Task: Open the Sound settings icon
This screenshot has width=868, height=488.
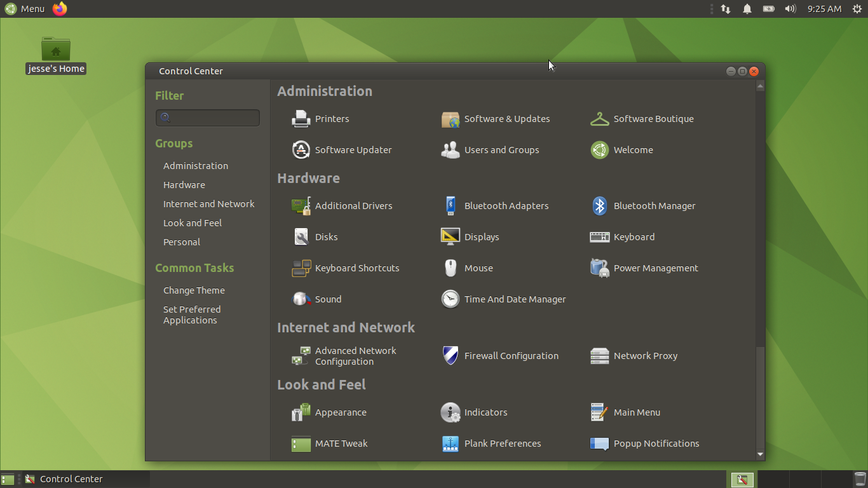Action: (x=301, y=299)
